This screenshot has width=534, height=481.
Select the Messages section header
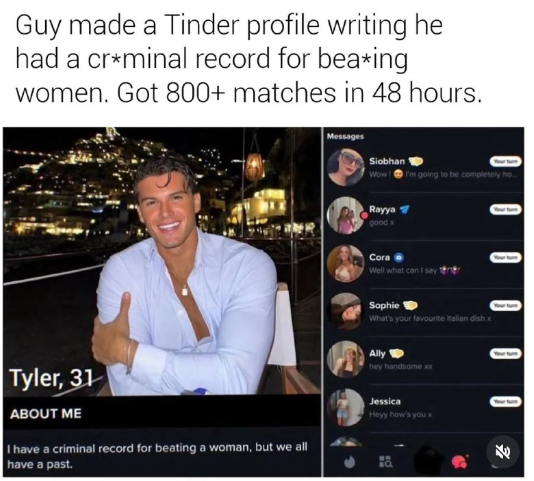click(345, 136)
